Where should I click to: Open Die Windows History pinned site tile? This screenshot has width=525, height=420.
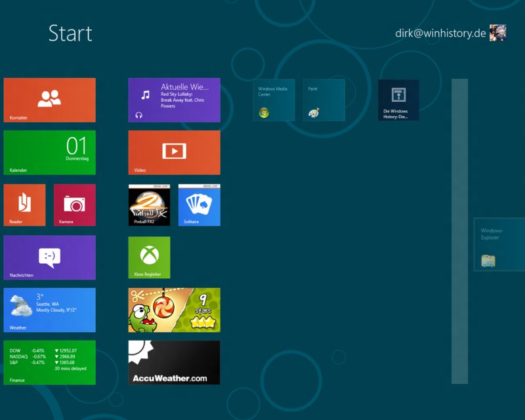pos(398,100)
